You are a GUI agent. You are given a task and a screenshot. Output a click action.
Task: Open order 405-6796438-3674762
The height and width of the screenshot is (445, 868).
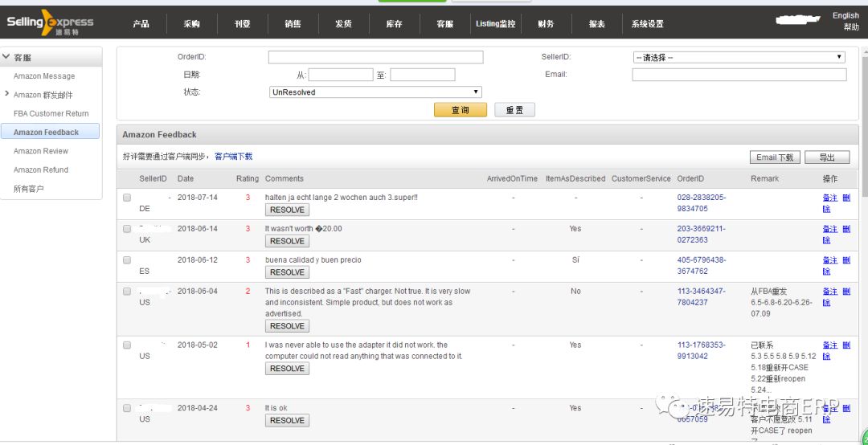coord(702,265)
